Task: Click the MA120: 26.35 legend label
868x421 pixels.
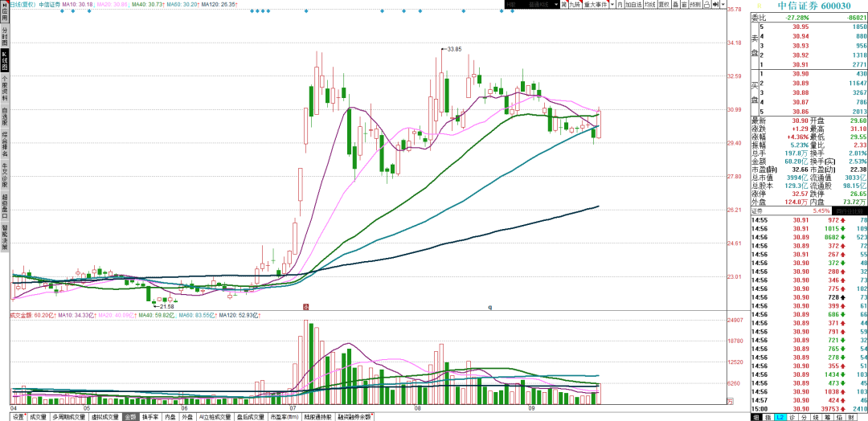Action: click(x=219, y=5)
